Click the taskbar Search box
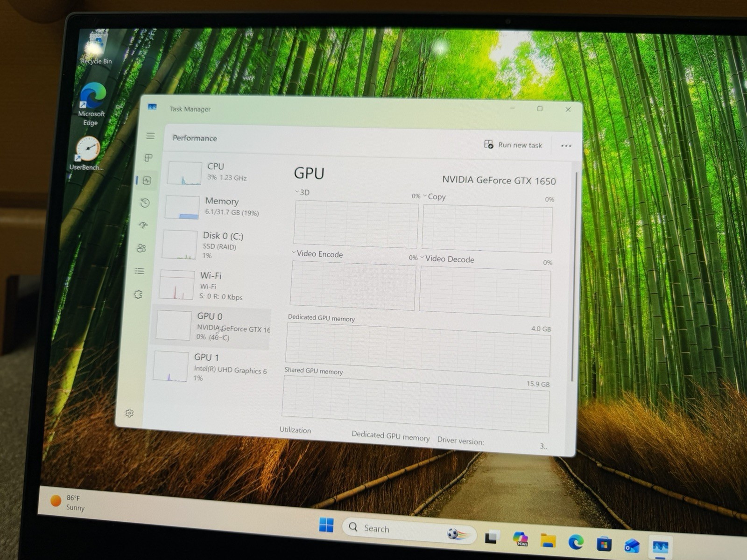This screenshot has width=747, height=560. coord(409,530)
